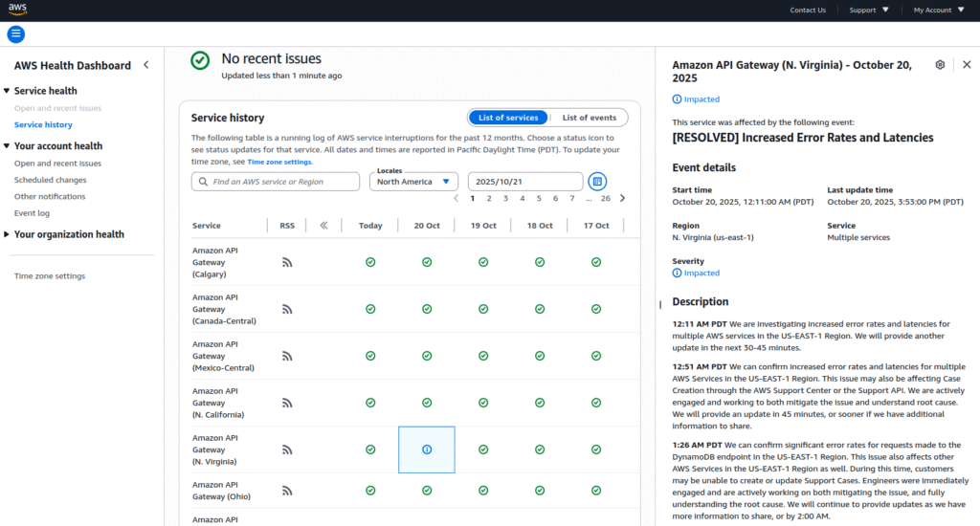
Task: Click Amazon API Gateway (Ohio) service name
Action: click(221, 491)
